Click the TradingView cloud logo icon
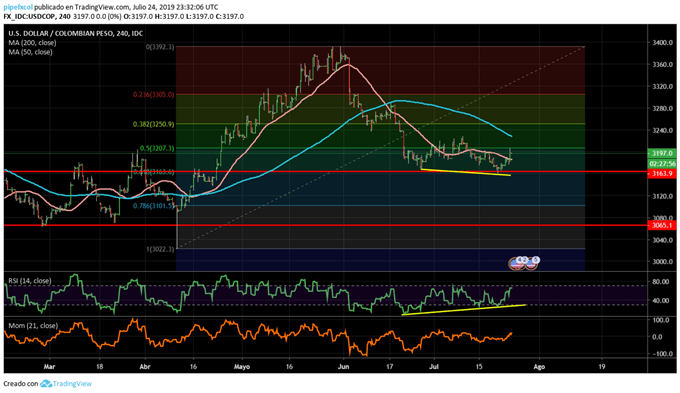 click(46, 383)
